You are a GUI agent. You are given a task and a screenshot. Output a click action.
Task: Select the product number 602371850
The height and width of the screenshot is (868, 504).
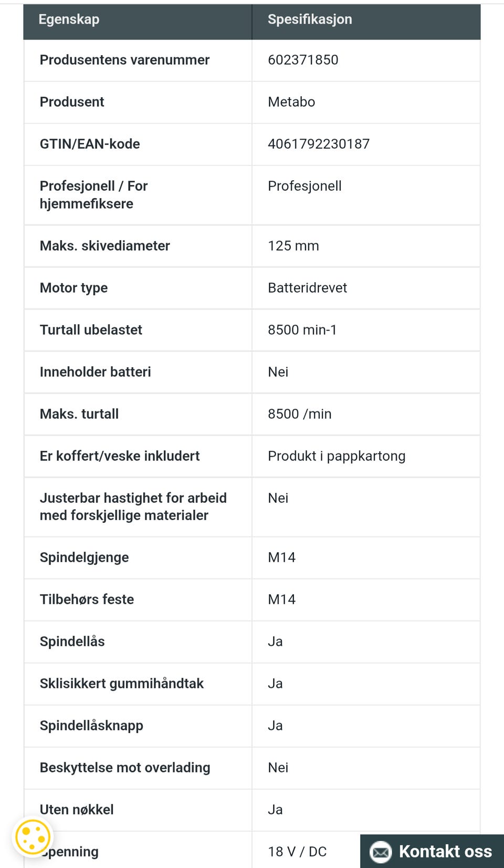click(303, 60)
